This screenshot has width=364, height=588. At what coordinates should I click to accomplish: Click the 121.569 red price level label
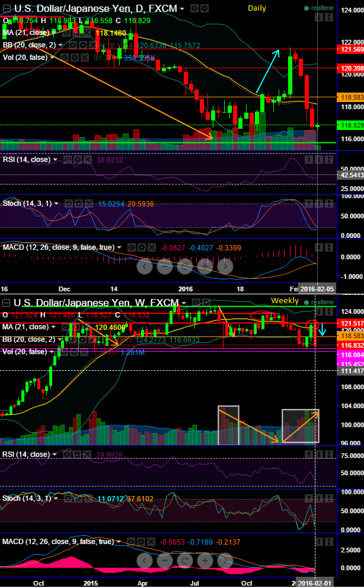click(350, 49)
